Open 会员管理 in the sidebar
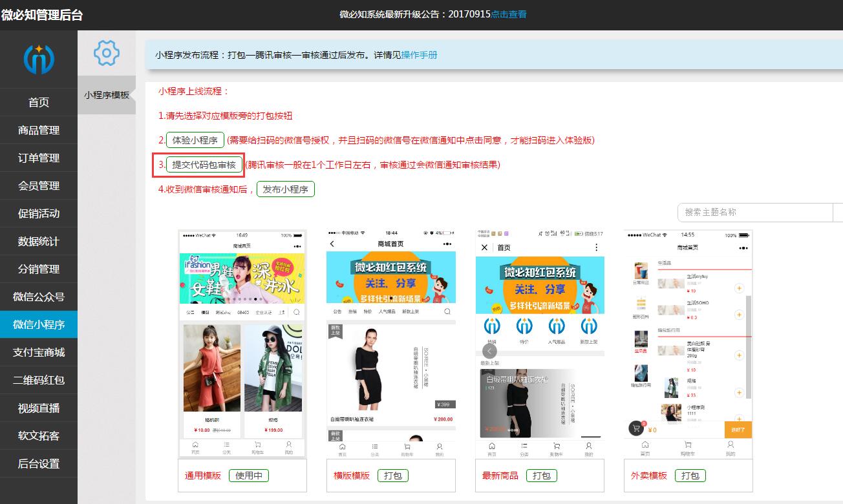Viewport: 843px width, 504px height. (x=39, y=185)
